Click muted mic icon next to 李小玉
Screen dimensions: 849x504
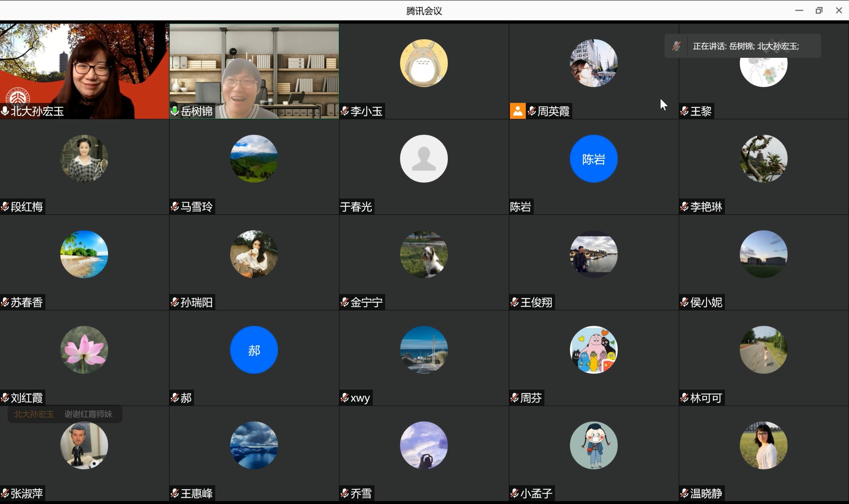[345, 111]
